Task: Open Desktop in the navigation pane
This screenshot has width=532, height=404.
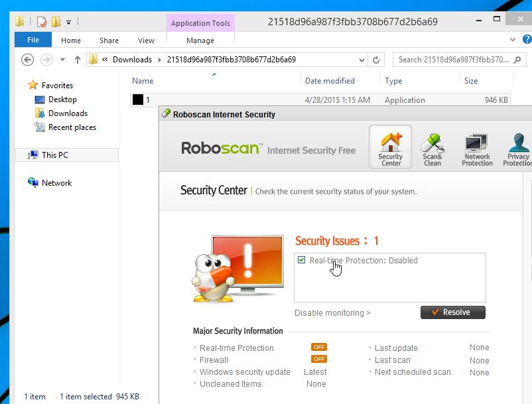Action: click(62, 100)
